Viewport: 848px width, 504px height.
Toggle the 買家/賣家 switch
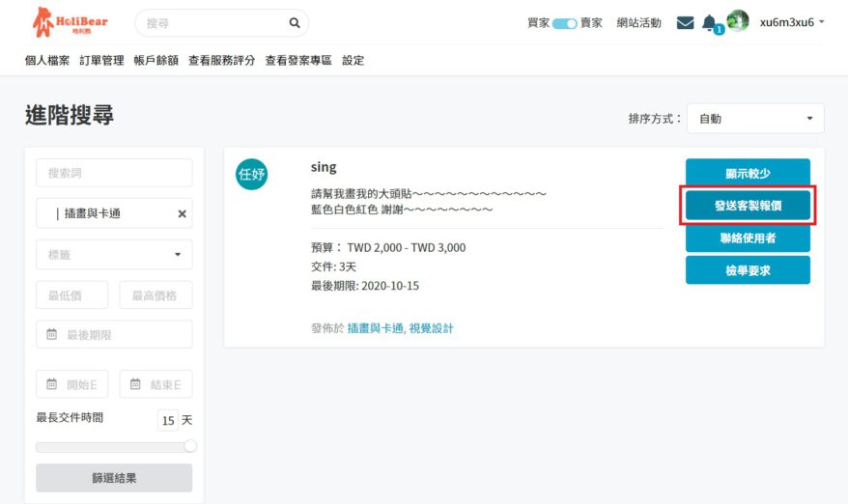pos(565,23)
